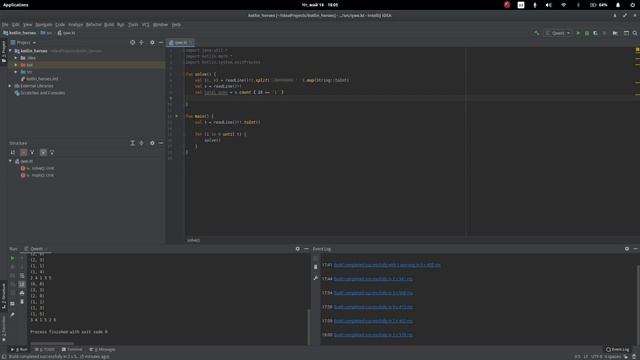Screen dimensions: 640x360
Task: Select Scratches and Consoles item
Action: click(x=40, y=93)
